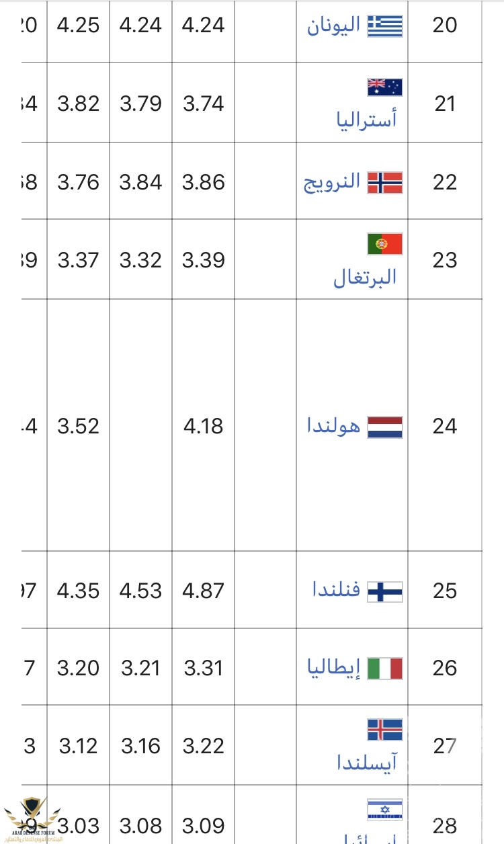This screenshot has height=844, width=504.
Task: Open the البرتغال country link
Action: click(x=365, y=277)
